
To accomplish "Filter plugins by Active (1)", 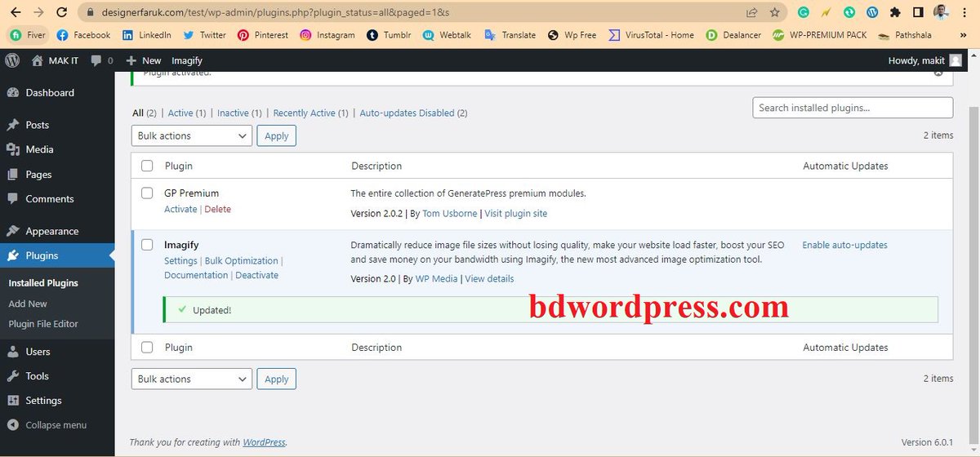I will (x=187, y=113).
